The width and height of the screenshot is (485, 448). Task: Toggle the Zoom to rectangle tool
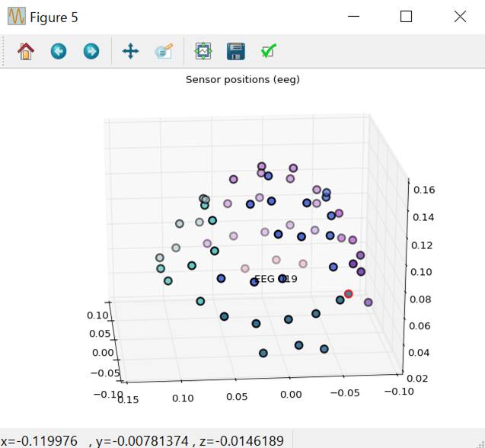click(x=164, y=52)
